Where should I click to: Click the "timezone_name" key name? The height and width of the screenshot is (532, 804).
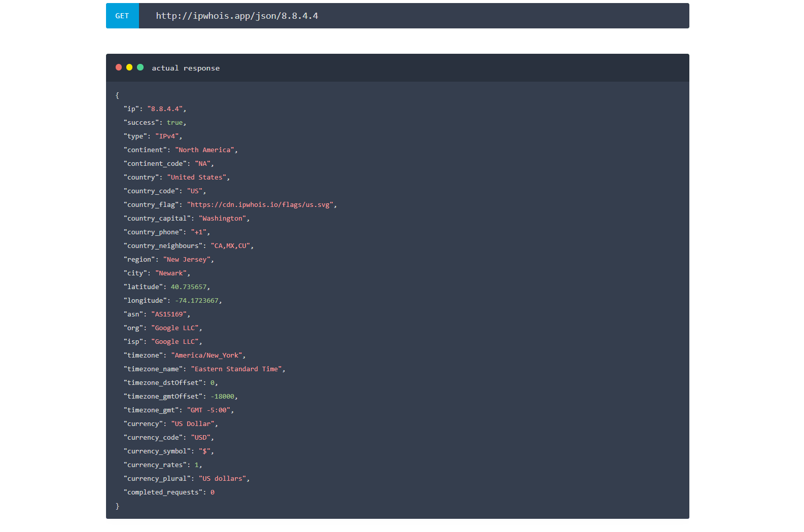tap(153, 369)
